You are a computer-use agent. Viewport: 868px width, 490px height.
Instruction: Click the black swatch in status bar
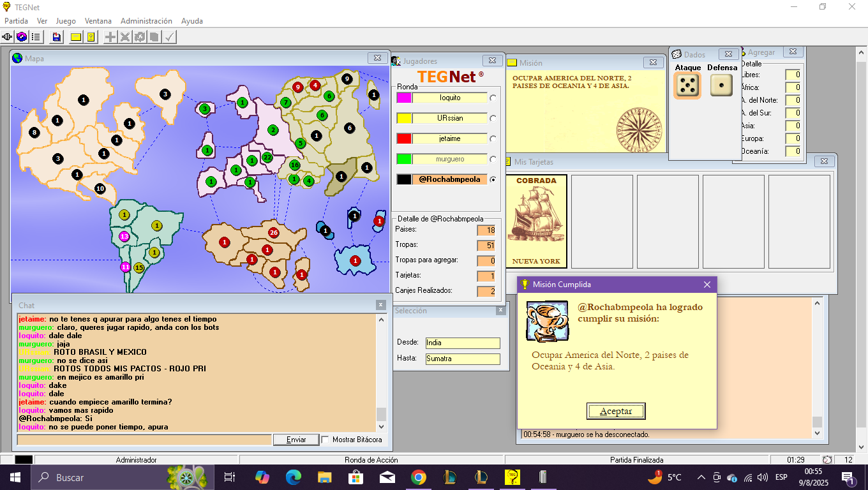pos(24,459)
